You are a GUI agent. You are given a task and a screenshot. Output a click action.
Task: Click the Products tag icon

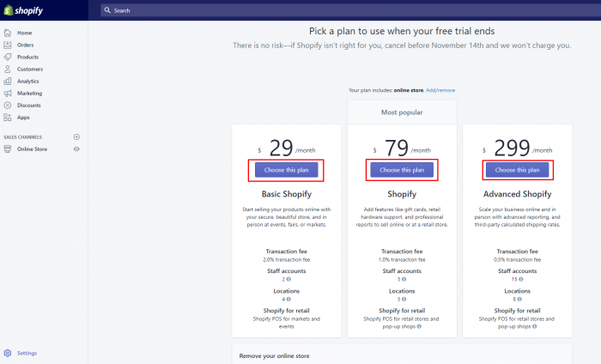click(x=7, y=57)
